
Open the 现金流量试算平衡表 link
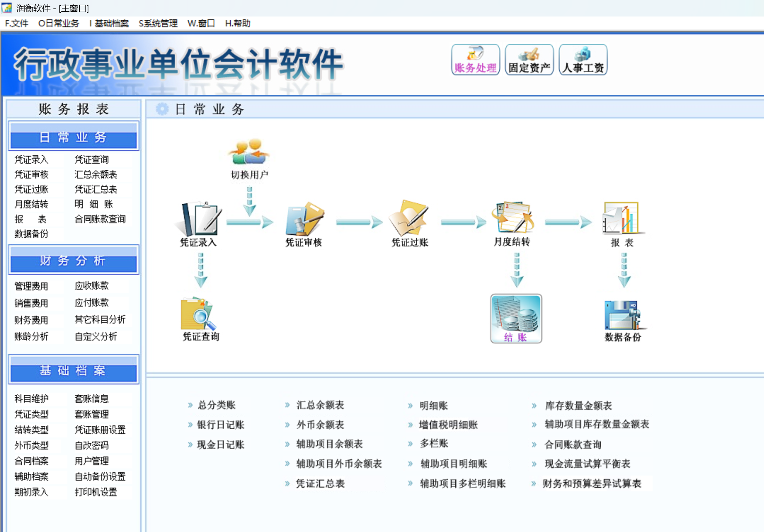click(x=588, y=464)
